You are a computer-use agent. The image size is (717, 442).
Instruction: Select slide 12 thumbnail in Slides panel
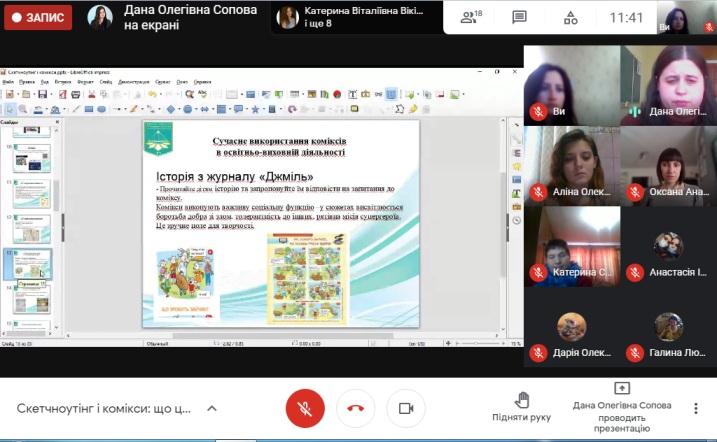[x=32, y=229]
